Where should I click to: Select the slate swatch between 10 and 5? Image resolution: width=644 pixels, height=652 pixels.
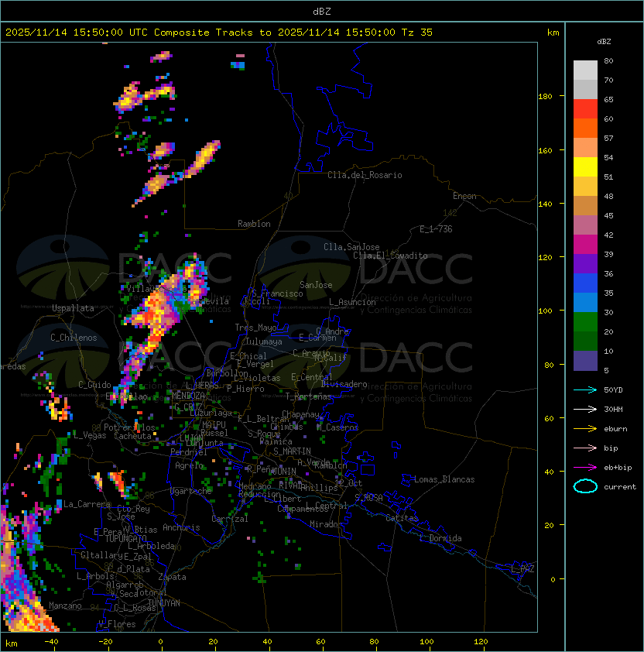click(585, 361)
